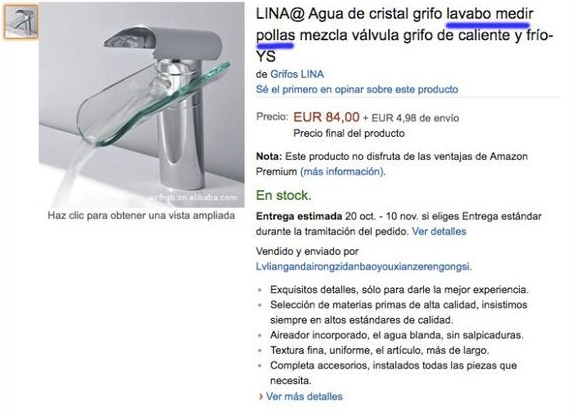The height and width of the screenshot is (414, 575).
Task: Click the underlined words 'lavabo medir'
Action: (x=490, y=15)
